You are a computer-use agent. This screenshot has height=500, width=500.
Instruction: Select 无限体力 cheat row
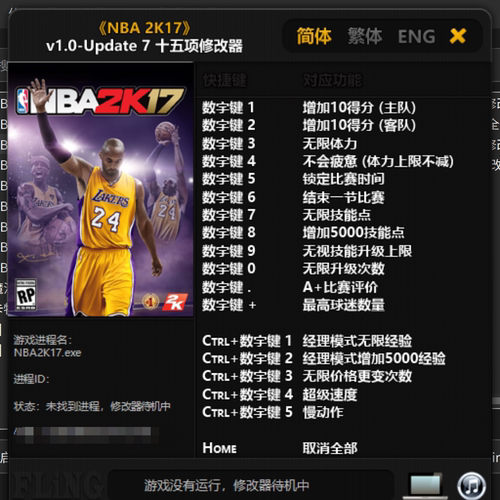tap(330, 144)
